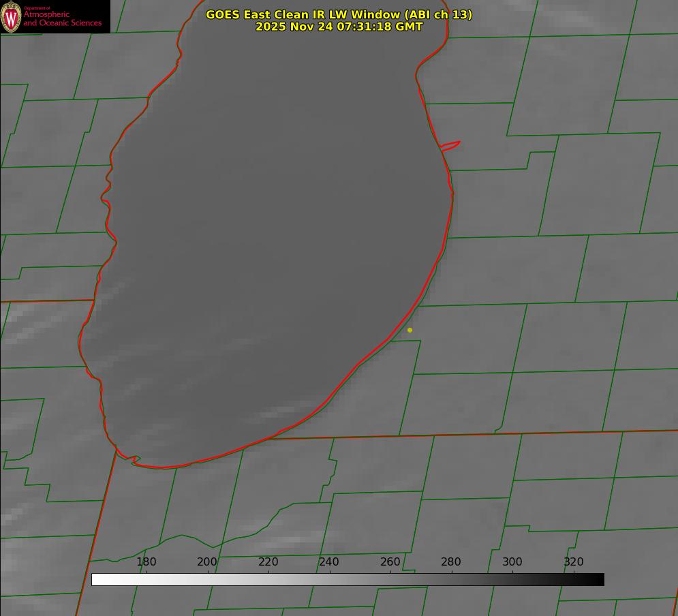This screenshot has height=616, width=678.
Task: Click the mid-gray center of the colorbar
Action: pos(348,579)
